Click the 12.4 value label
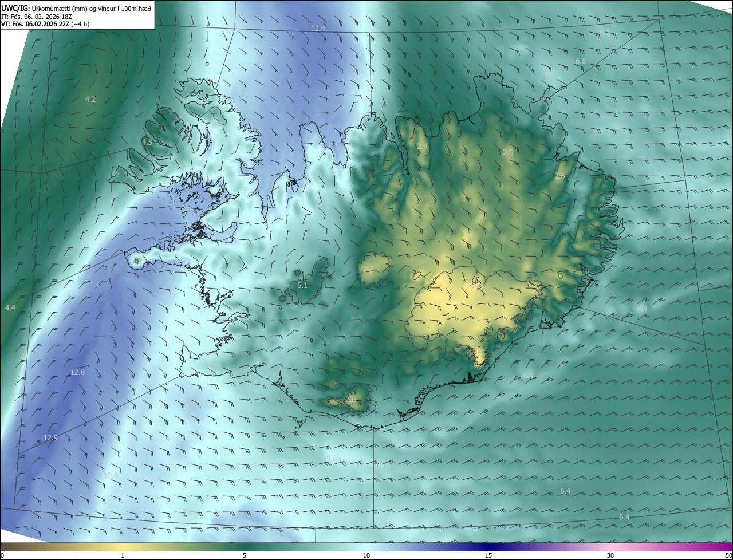Image resolution: width=733 pixels, height=560 pixels. (x=318, y=28)
